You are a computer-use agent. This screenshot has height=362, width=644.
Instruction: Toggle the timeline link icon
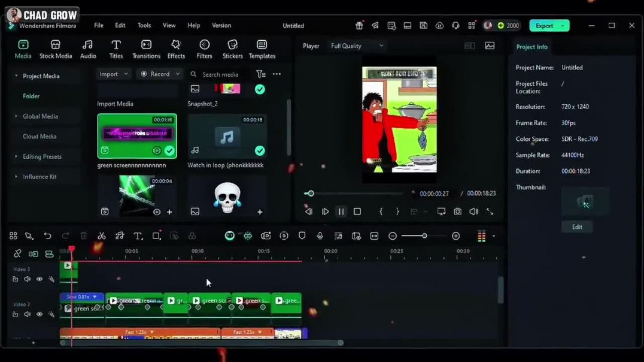(18, 254)
